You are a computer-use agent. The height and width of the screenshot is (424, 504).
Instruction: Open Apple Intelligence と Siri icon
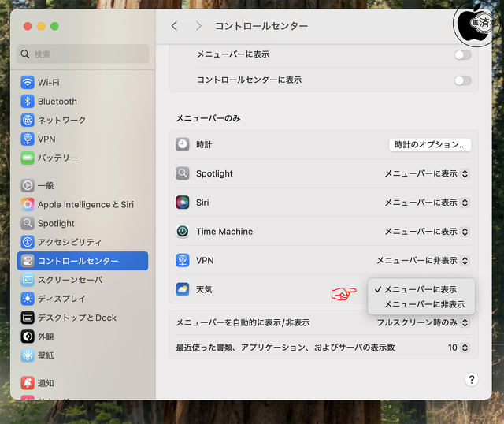coord(28,204)
